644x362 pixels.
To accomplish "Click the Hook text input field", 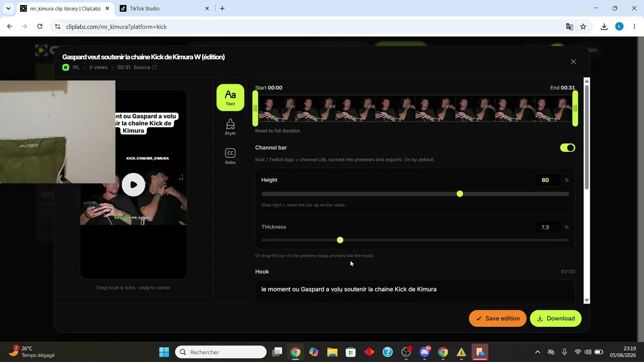I will pos(415,292).
